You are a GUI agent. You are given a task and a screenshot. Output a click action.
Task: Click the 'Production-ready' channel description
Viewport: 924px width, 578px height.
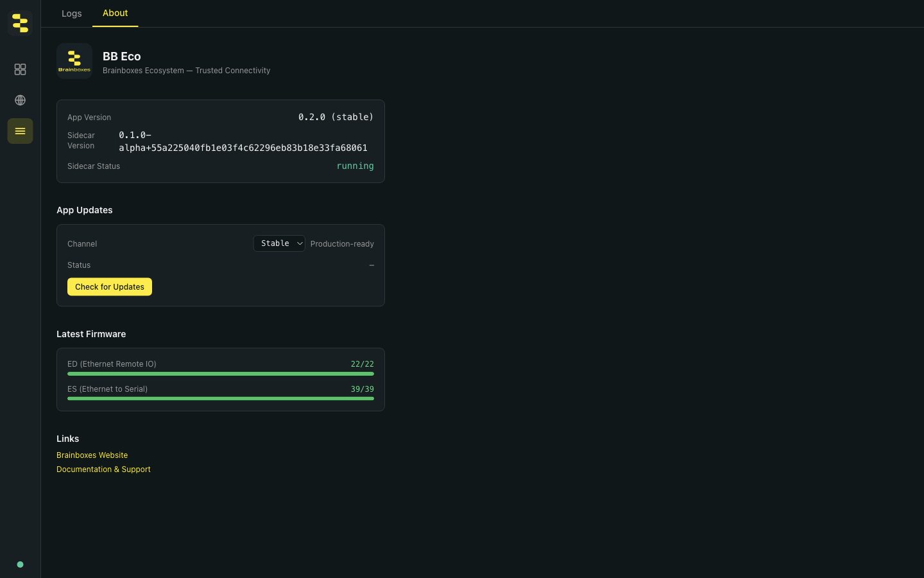coord(342,244)
